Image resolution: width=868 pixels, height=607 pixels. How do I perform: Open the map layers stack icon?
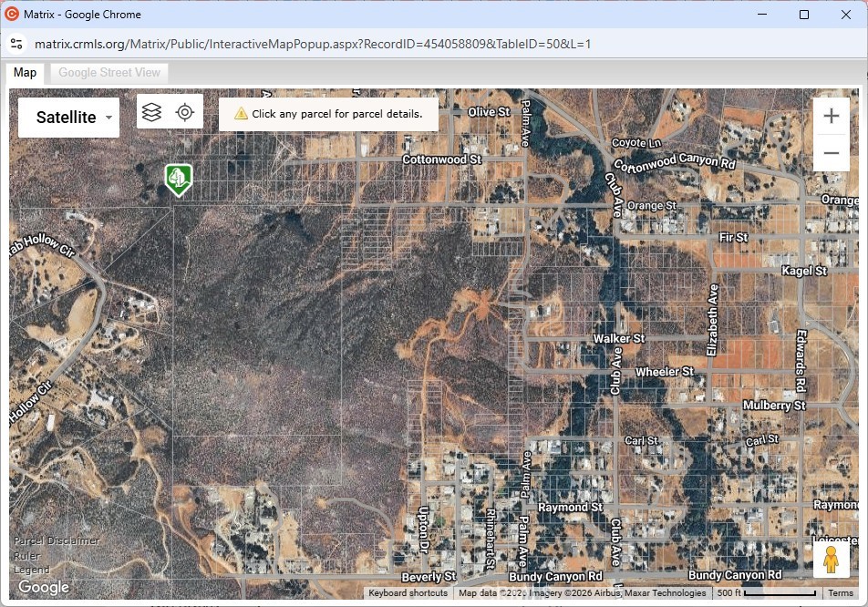click(x=151, y=112)
